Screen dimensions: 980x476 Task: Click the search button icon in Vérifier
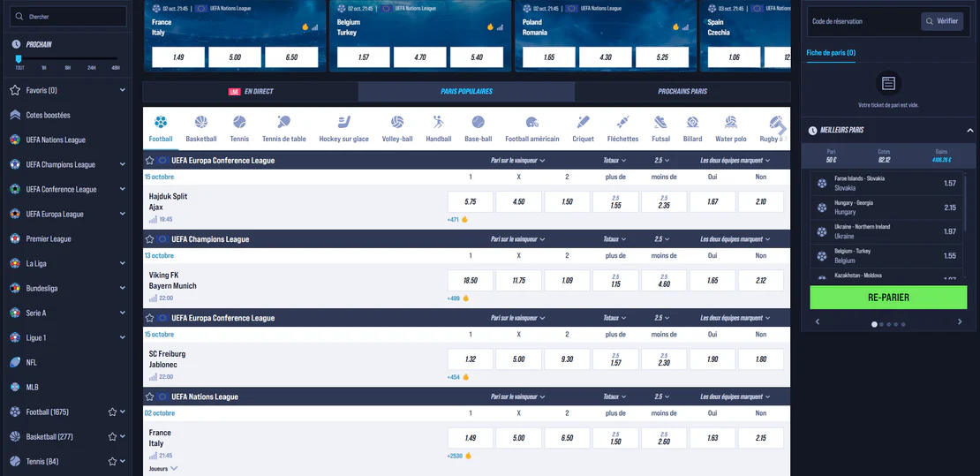coord(930,20)
